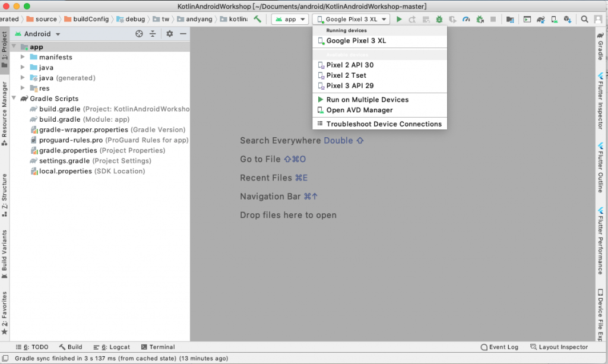Open the Flutter Performance side tab

(600, 240)
